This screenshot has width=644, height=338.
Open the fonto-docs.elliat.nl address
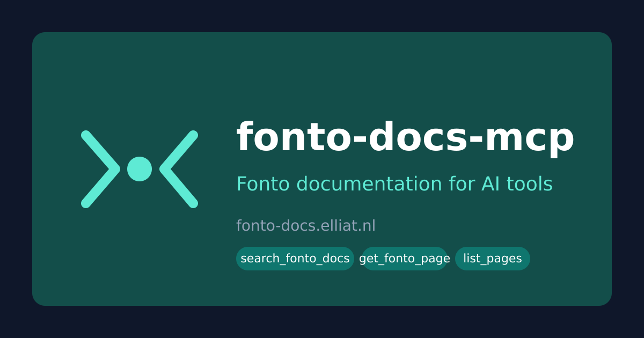[x=306, y=226]
